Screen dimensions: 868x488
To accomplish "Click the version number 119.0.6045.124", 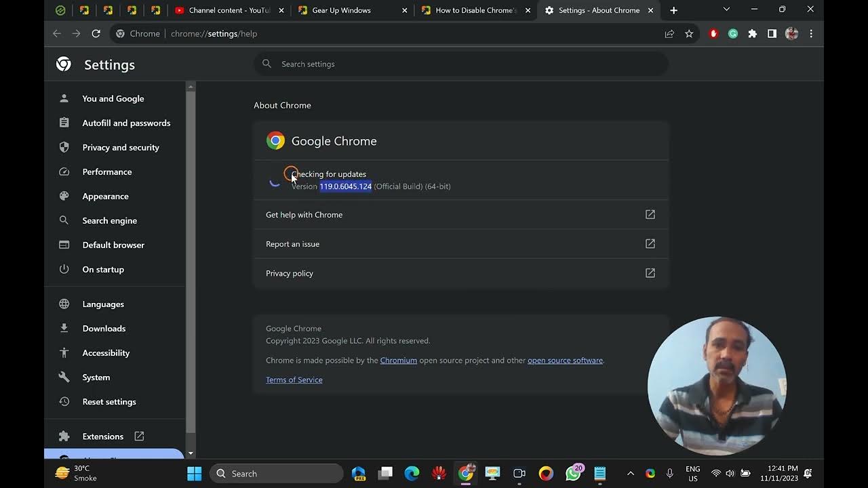I will [x=346, y=186].
